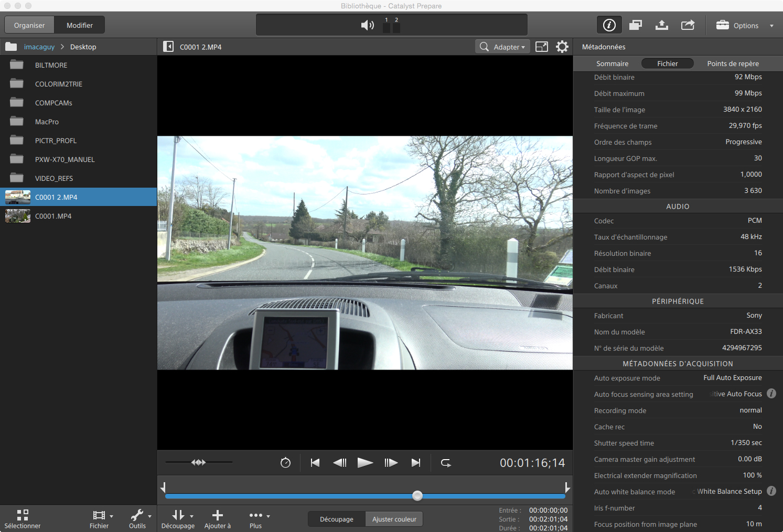
Task: Switch to the Modifier mode
Action: click(80, 25)
